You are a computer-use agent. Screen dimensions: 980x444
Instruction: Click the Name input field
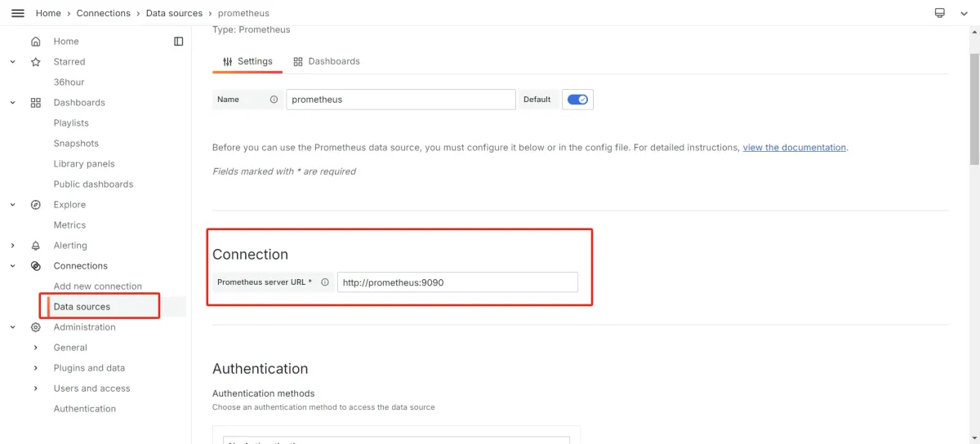pyautogui.click(x=401, y=100)
